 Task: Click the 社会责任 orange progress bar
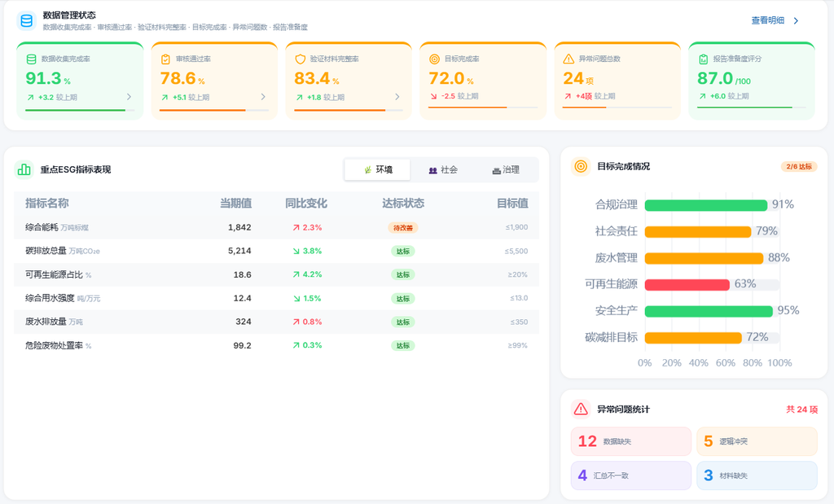(x=698, y=232)
